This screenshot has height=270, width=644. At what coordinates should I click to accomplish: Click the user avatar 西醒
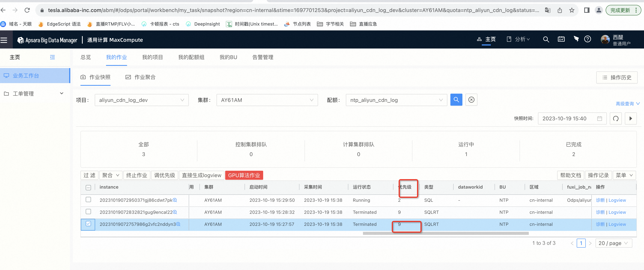[605, 39]
